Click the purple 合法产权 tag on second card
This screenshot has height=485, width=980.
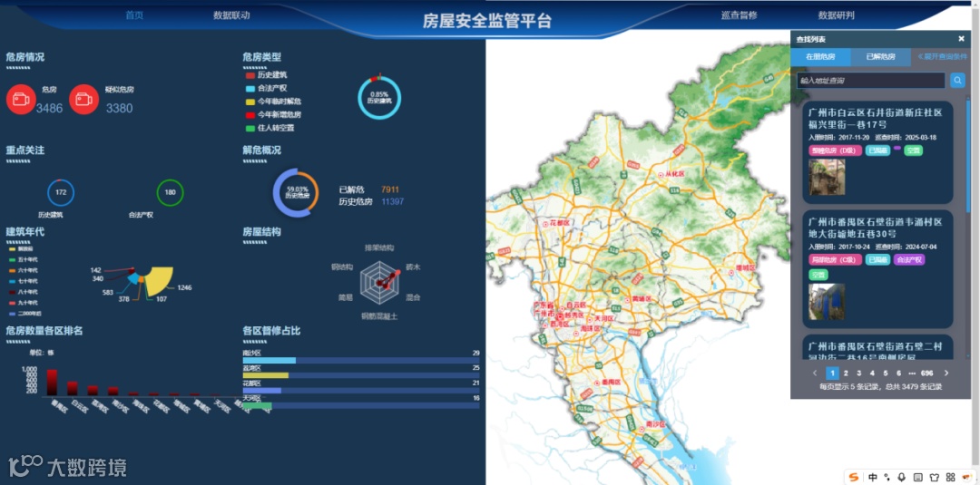click(908, 259)
